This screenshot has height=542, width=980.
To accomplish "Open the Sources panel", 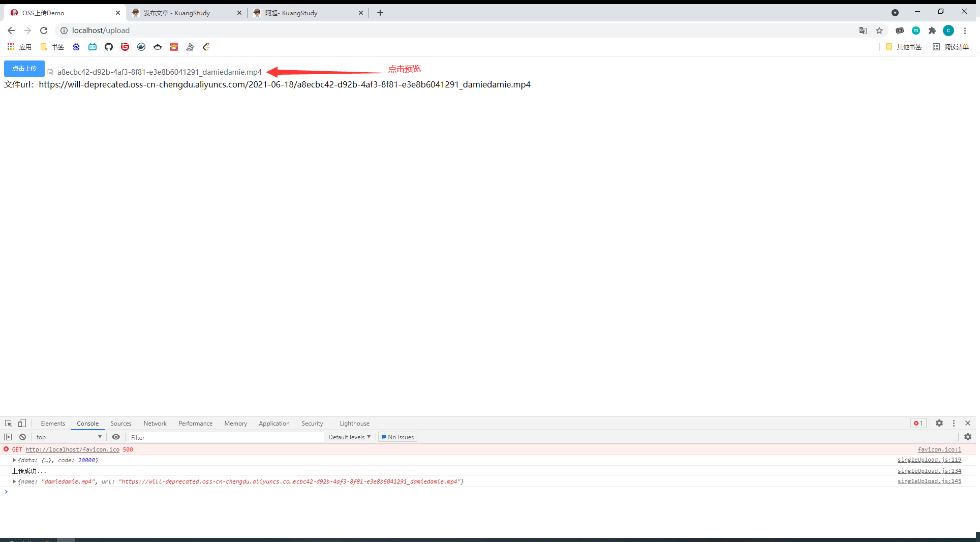I will pos(121,423).
